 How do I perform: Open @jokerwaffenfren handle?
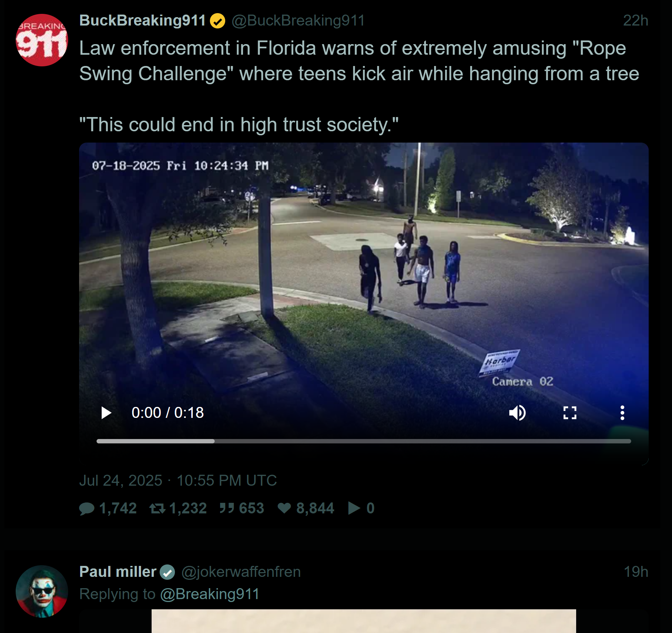coord(241,572)
